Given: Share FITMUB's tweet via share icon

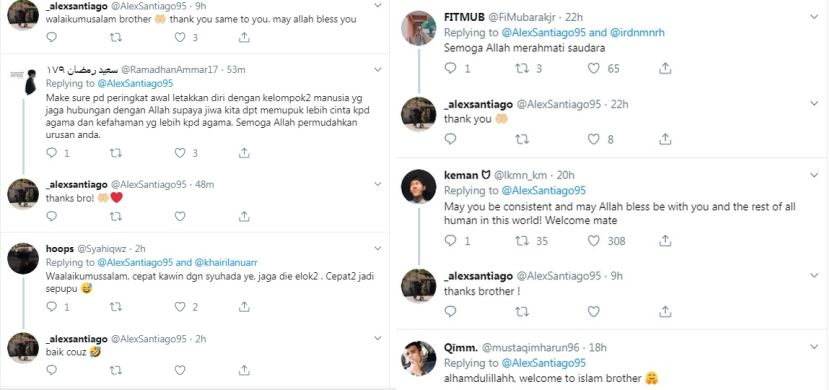Looking at the screenshot, I should (665, 68).
